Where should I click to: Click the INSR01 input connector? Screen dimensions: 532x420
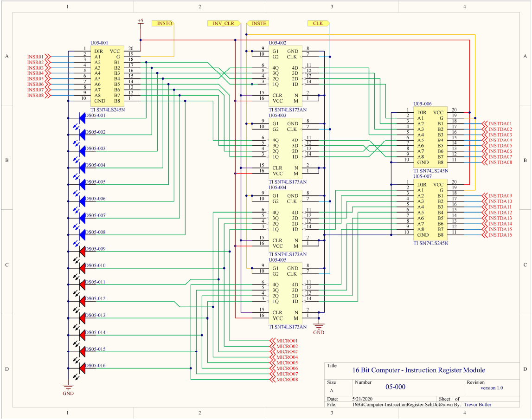(x=38, y=57)
